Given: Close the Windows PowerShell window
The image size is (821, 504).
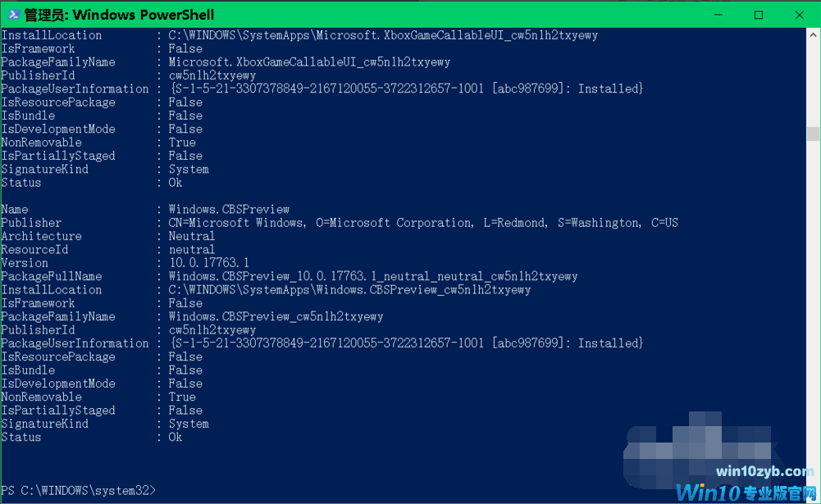Looking at the screenshot, I should pyautogui.click(x=800, y=15).
